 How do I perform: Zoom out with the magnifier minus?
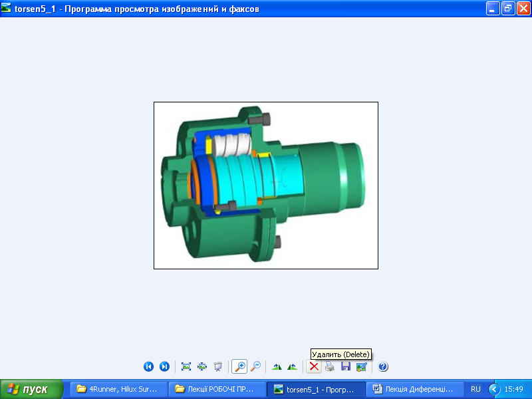tap(255, 366)
